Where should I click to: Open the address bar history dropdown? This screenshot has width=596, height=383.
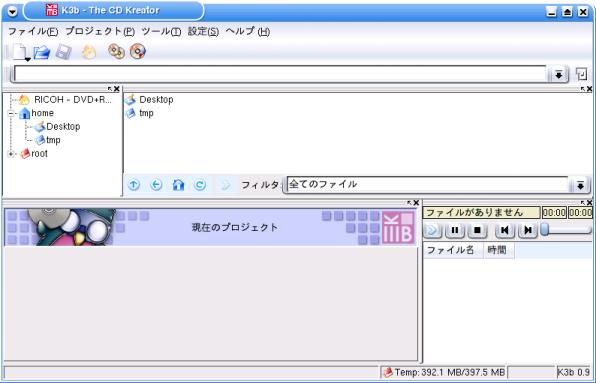558,74
